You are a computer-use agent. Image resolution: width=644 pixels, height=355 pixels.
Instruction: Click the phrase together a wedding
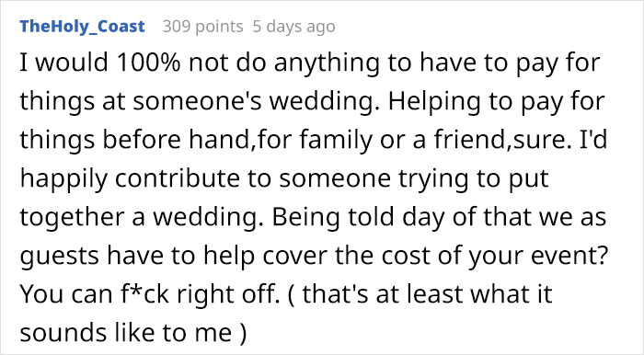pyautogui.click(x=140, y=217)
